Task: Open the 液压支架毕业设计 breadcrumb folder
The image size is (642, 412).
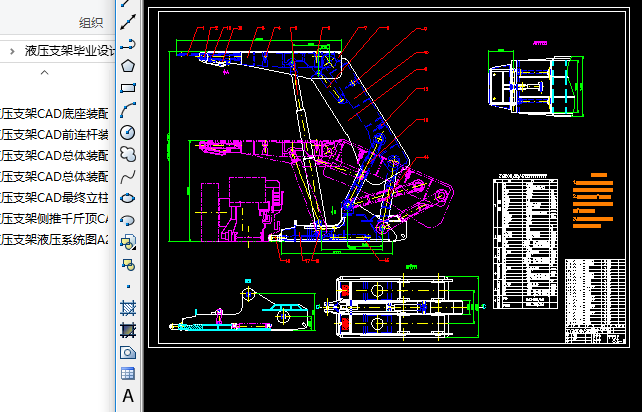Action: 70,51
